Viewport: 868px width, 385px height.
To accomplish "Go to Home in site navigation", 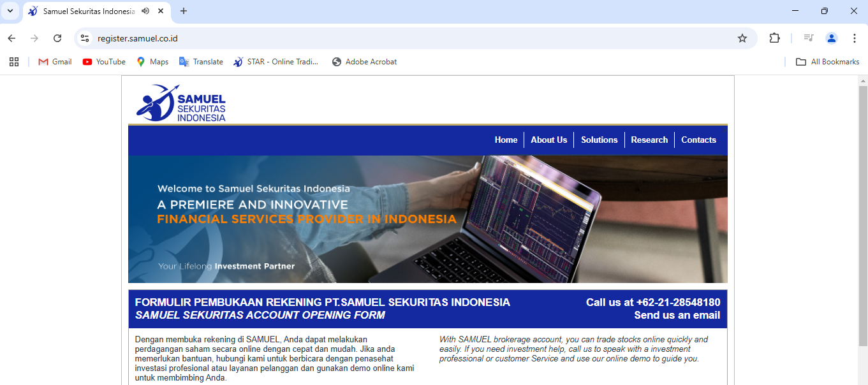I will [506, 140].
